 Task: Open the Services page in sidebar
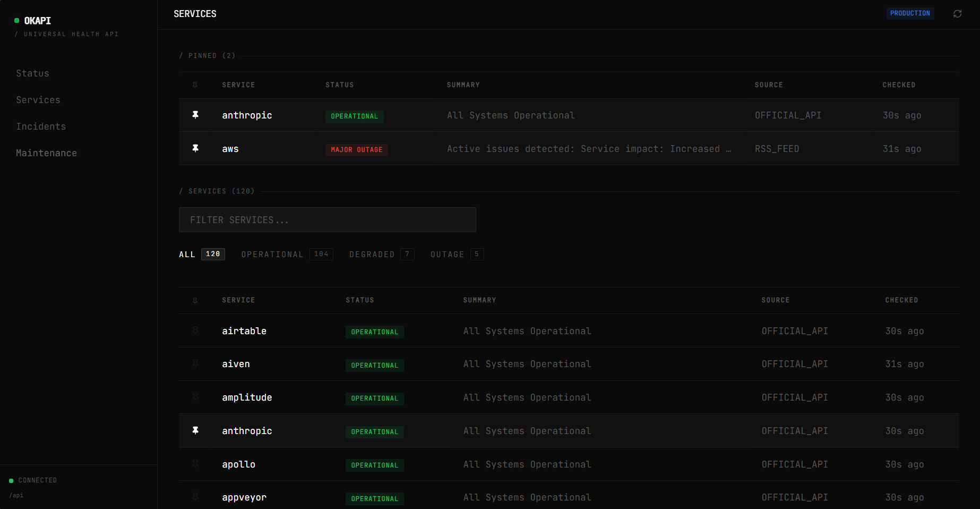click(38, 100)
